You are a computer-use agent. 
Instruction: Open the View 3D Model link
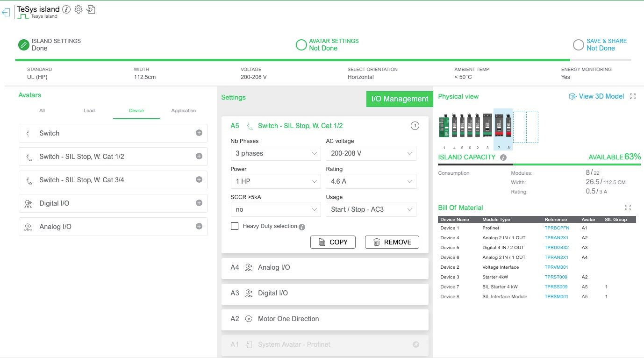click(601, 96)
